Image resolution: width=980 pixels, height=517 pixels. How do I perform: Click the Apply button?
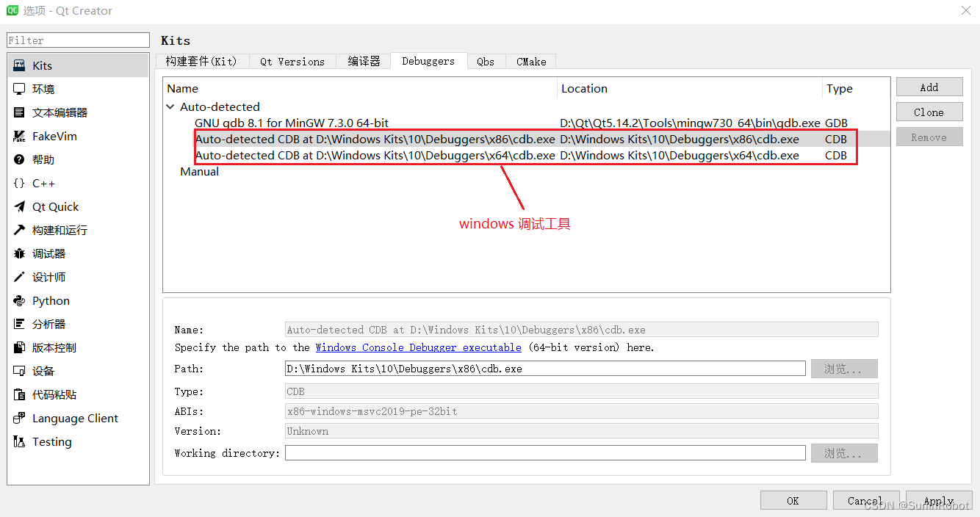coord(939,500)
